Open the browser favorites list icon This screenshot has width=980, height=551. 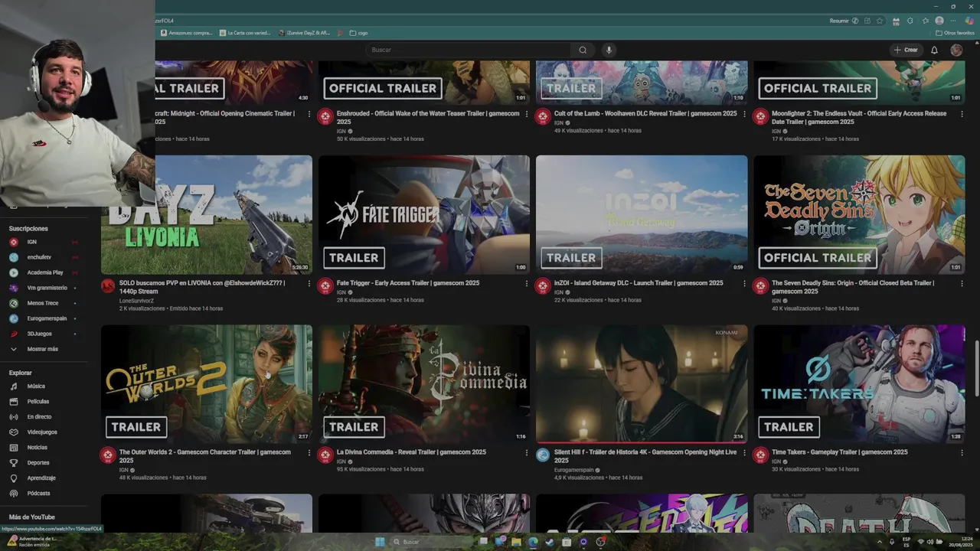coord(925,21)
